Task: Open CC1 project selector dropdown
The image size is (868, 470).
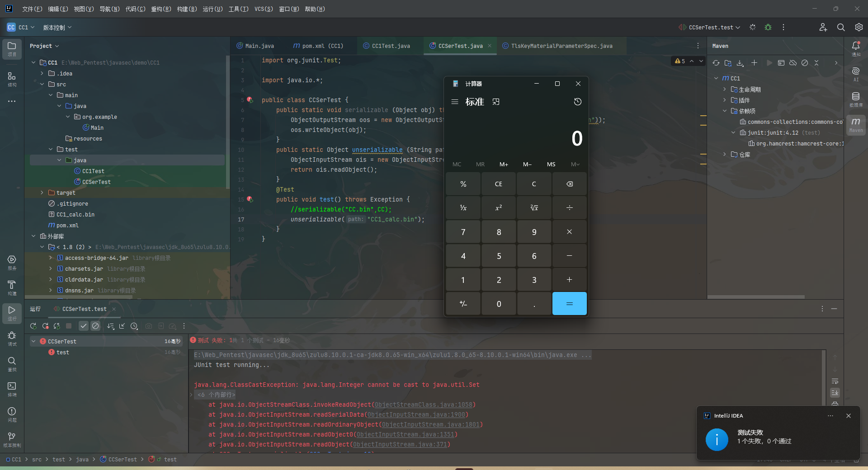Action: coord(21,28)
